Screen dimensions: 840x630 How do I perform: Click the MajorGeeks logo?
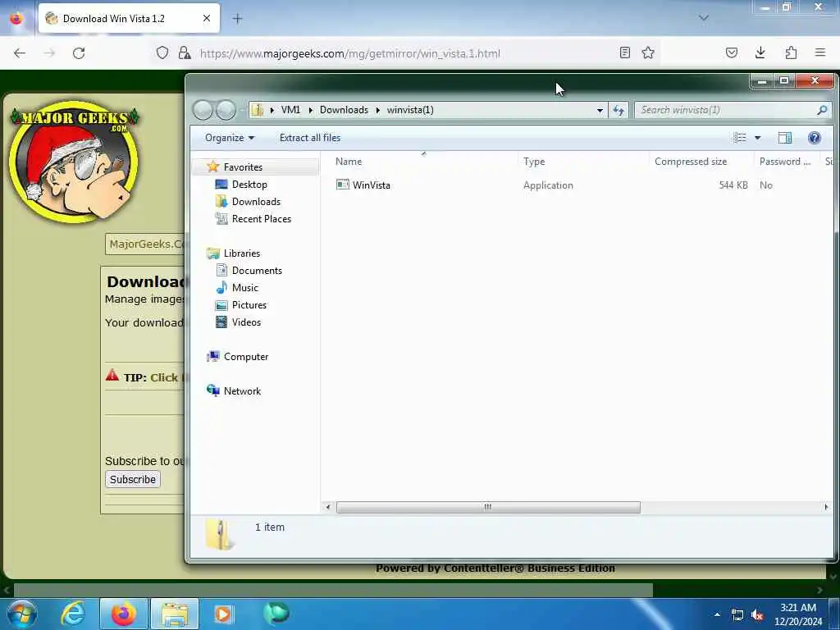[x=75, y=162]
